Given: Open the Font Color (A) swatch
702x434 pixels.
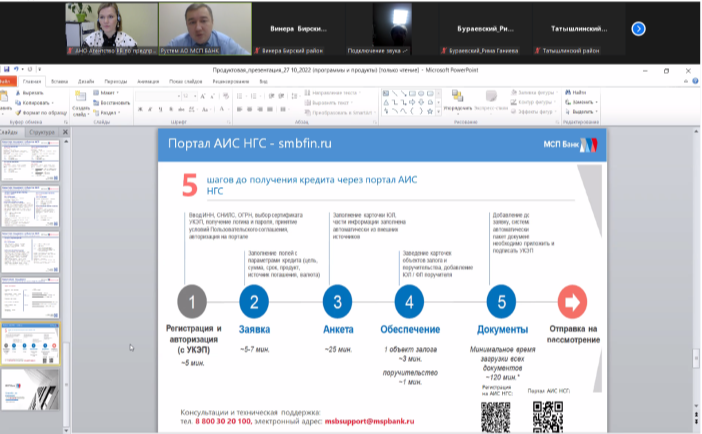Looking at the screenshot, I should pos(221,109).
